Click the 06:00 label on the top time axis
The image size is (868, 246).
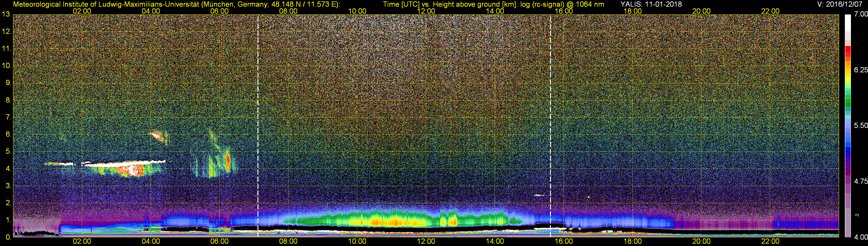219,11
